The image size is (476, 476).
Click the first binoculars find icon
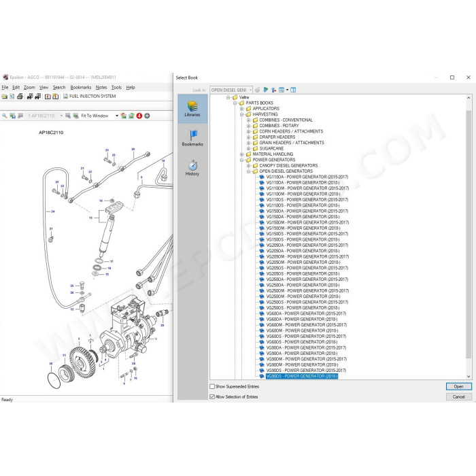tap(30, 97)
